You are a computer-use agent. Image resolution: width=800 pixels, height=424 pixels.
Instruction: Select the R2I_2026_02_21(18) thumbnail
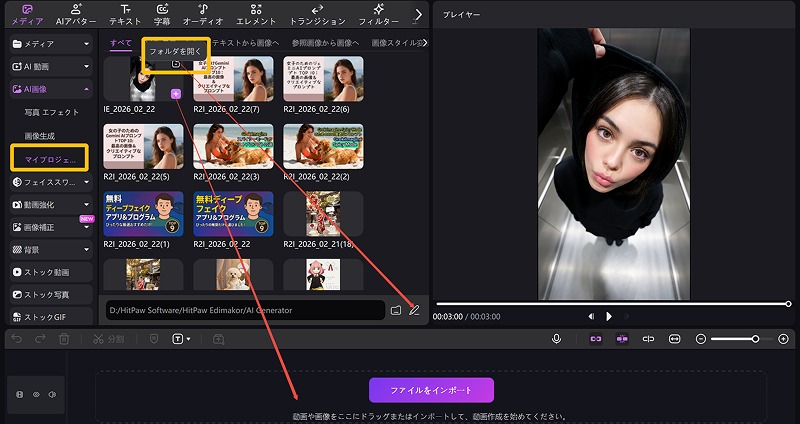click(x=323, y=214)
